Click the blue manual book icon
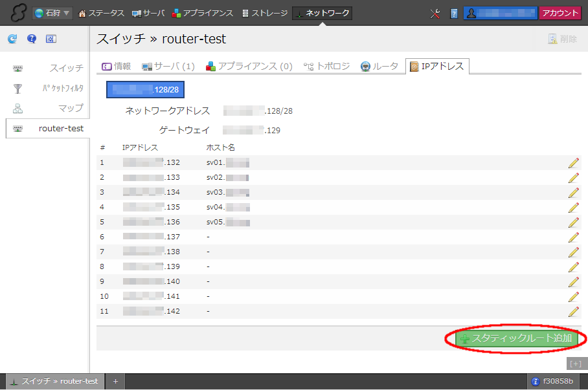 454,13
